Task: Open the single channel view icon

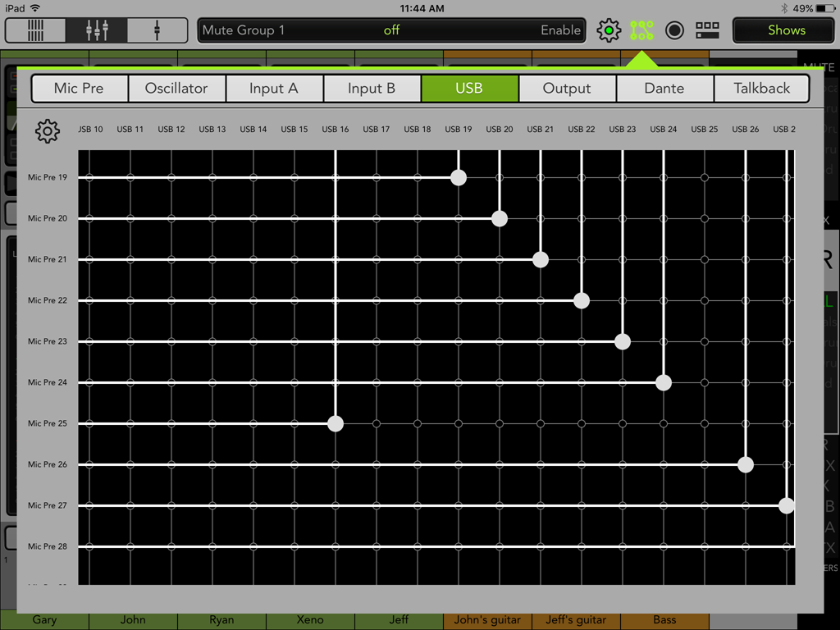Action: [x=157, y=30]
